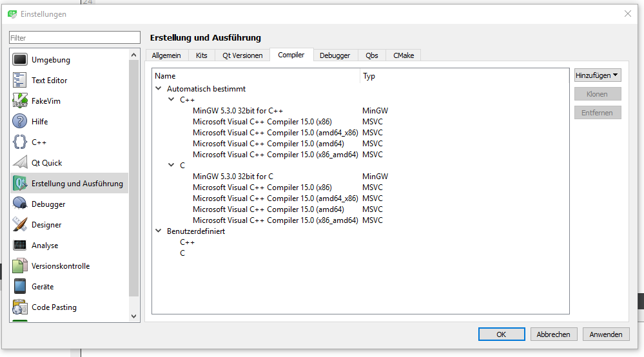This screenshot has height=357, width=644.
Task: Collapse C group under Automatisch bestimmt
Action: click(171, 165)
